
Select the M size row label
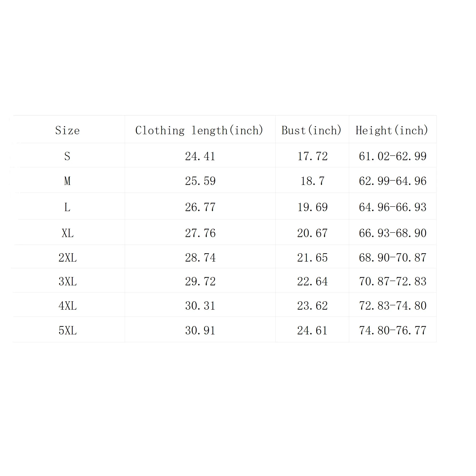[x=67, y=181]
